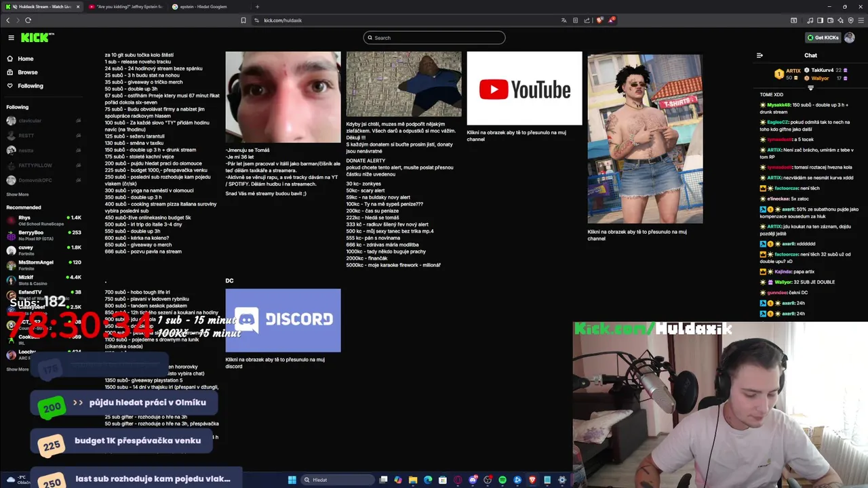Viewport: 868px width, 488px height.
Task: Open Microsoft Edge from taskbar
Action: [x=428, y=480]
